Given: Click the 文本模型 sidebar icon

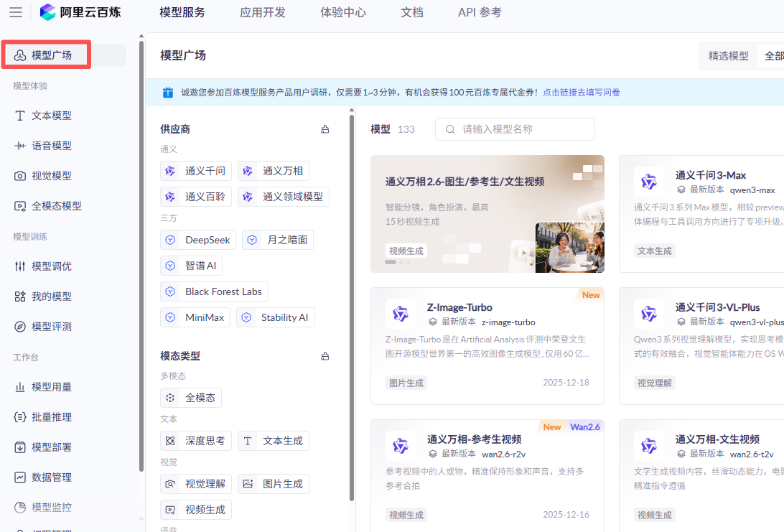Looking at the screenshot, I should tap(20, 116).
